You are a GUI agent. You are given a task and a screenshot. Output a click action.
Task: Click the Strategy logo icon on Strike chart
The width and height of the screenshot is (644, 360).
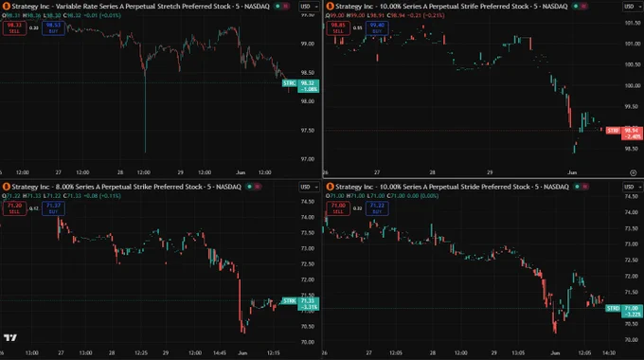coord(7,187)
